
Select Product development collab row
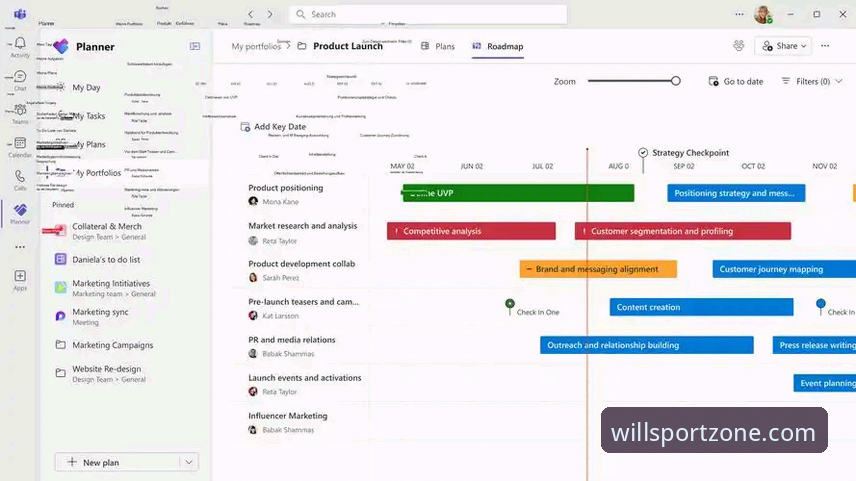coord(301,264)
